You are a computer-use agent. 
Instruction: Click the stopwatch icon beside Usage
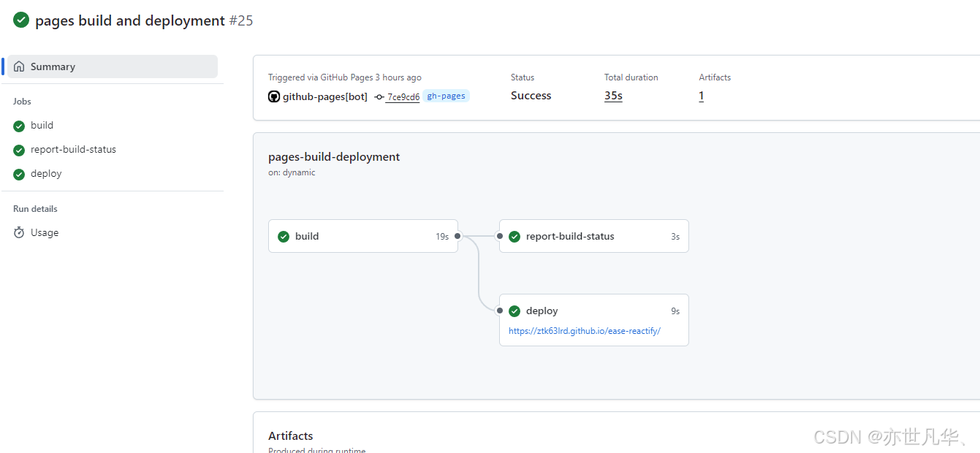tap(19, 233)
